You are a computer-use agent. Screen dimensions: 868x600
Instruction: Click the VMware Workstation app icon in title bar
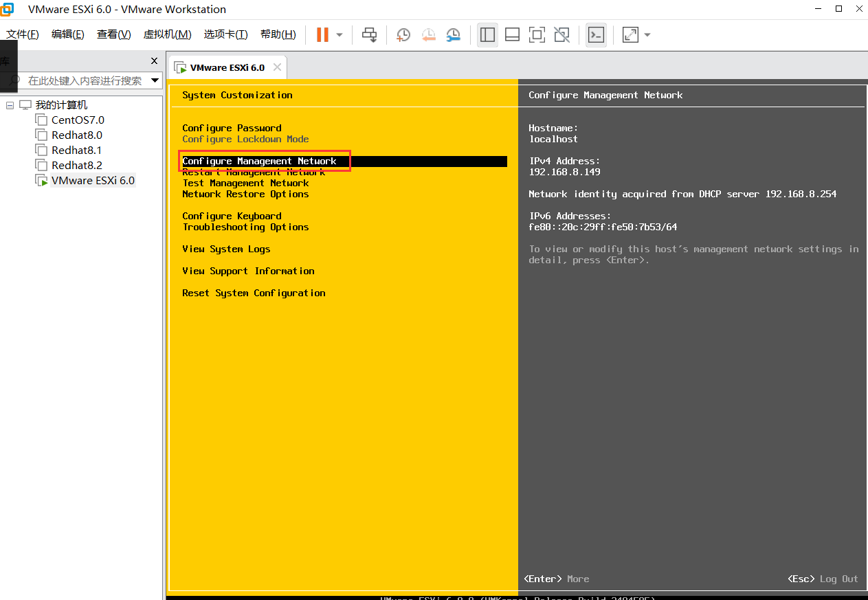click(x=8, y=9)
